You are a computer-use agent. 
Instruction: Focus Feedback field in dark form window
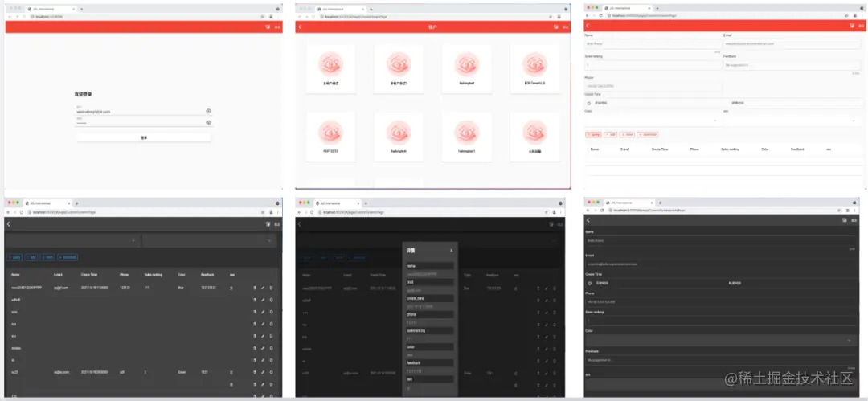click(x=720, y=361)
